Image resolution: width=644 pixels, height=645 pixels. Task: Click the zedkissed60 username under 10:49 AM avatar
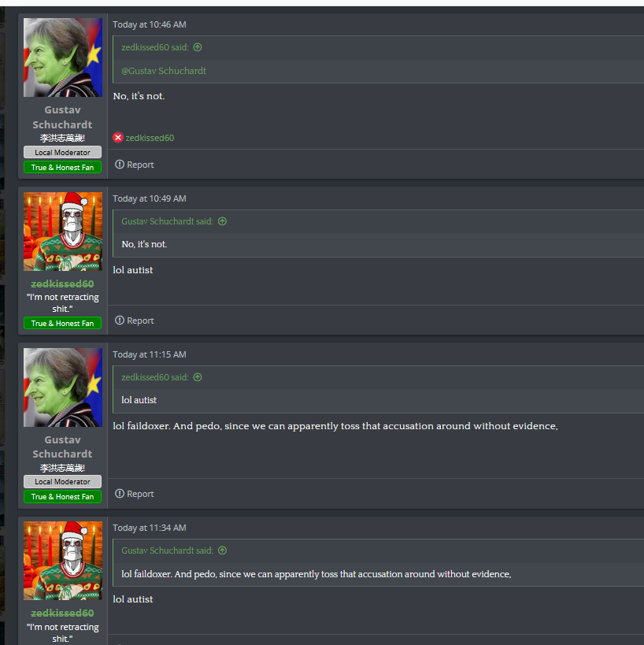62,284
